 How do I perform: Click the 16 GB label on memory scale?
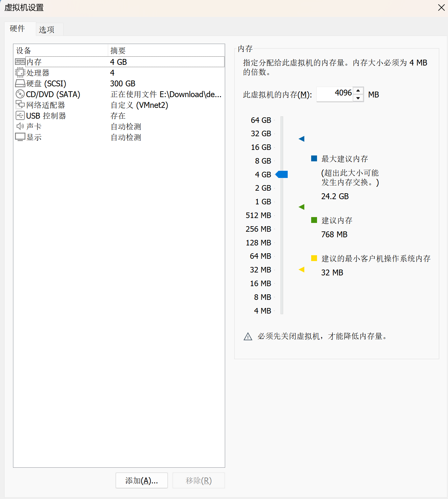click(x=261, y=147)
